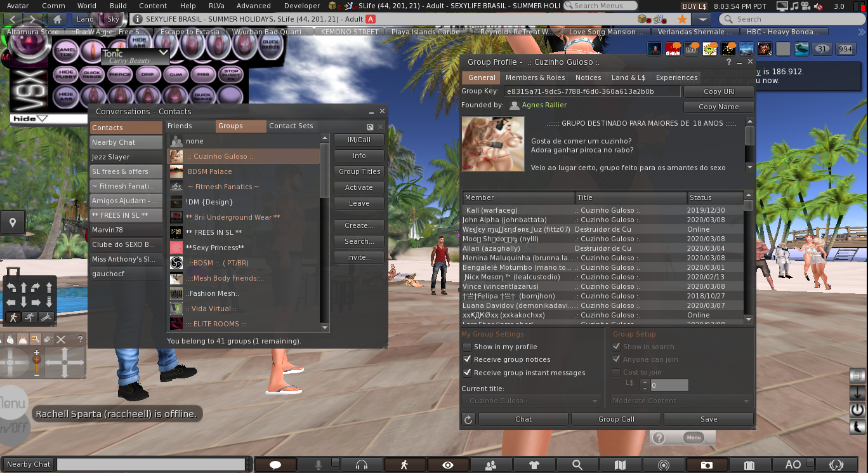The image size is (868, 473).
Task: Open the Current title dropdown
Action: pos(531,401)
